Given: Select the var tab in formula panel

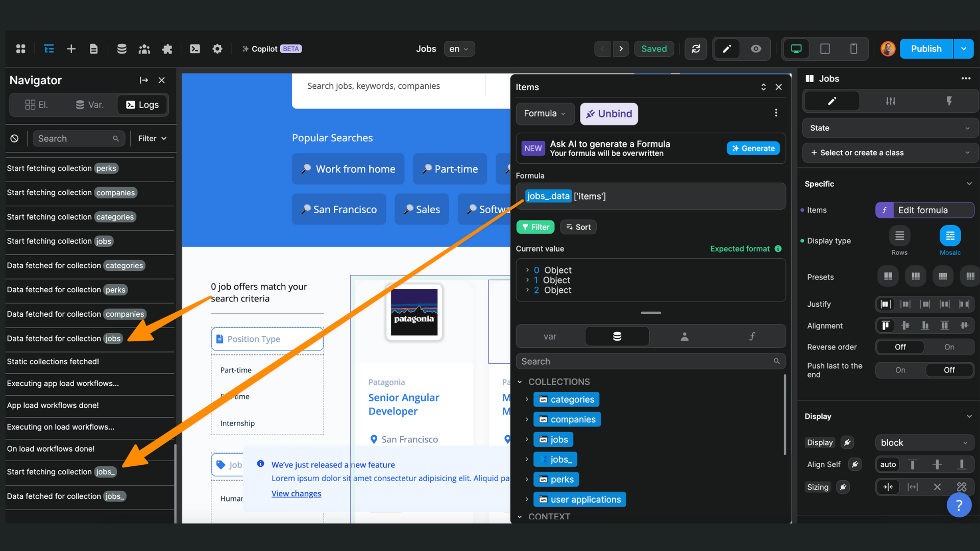Looking at the screenshot, I should click(x=550, y=337).
